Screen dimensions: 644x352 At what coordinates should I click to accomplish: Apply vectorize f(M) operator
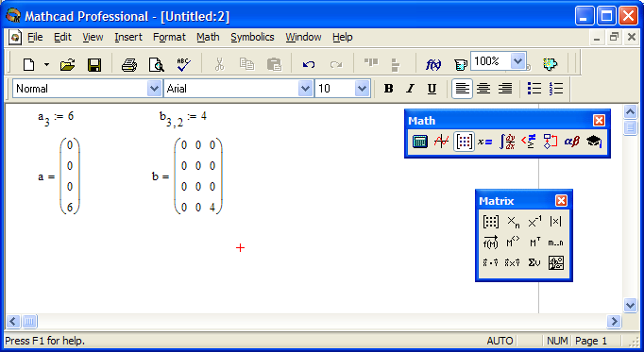[491, 243]
